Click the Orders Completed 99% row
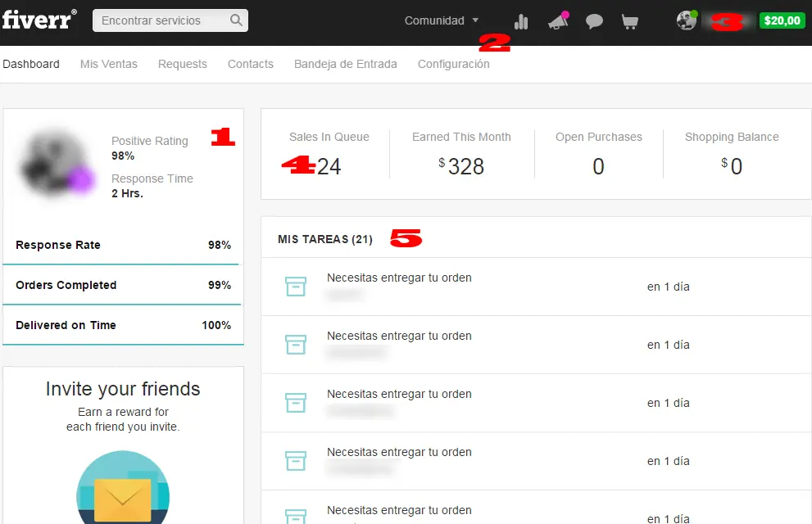 (123, 285)
